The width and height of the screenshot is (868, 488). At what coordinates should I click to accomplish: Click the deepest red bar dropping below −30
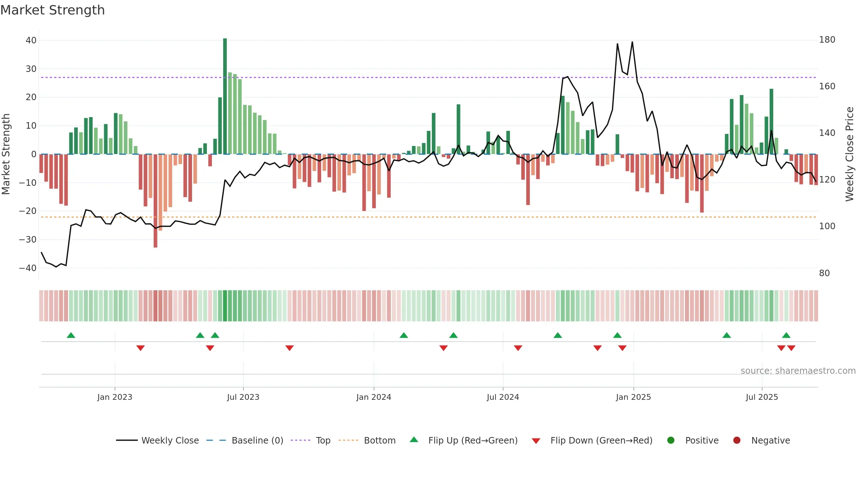156,201
